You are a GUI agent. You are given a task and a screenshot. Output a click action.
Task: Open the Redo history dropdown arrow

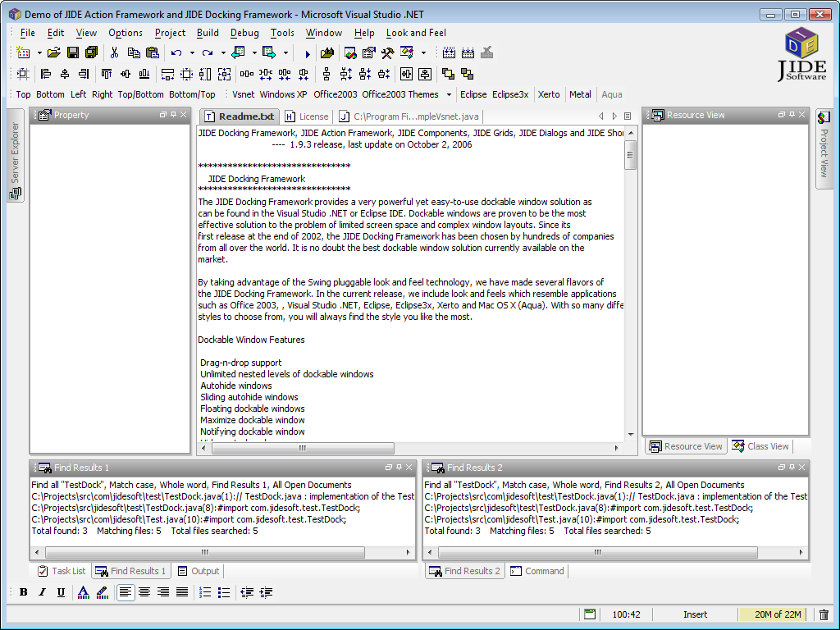[x=223, y=53]
